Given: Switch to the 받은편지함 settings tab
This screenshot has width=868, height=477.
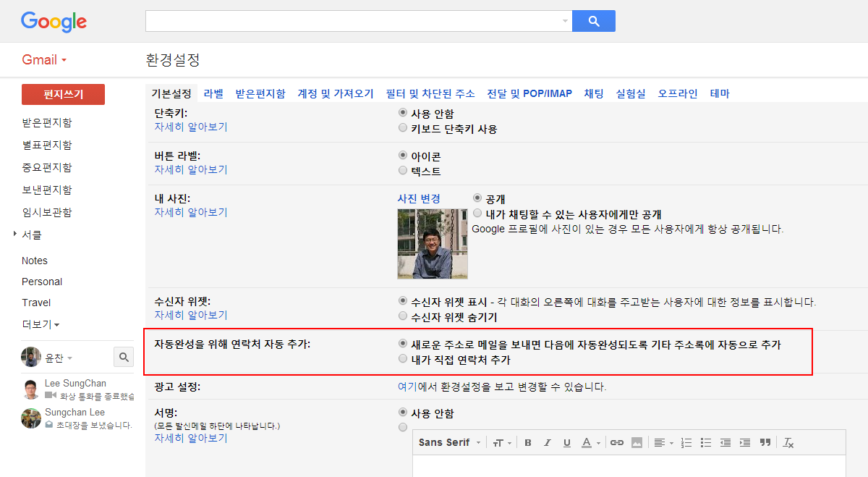Looking at the screenshot, I should pyautogui.click(x=260, y=93).
